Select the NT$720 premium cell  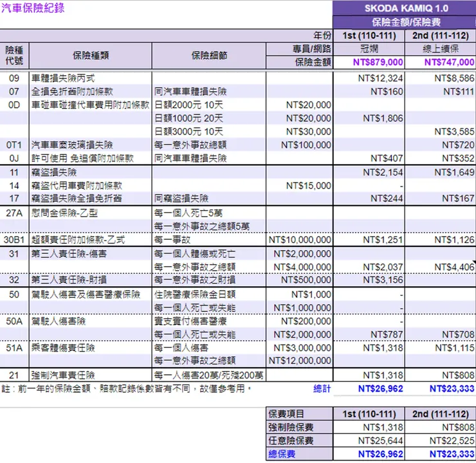tap(441, 145)
